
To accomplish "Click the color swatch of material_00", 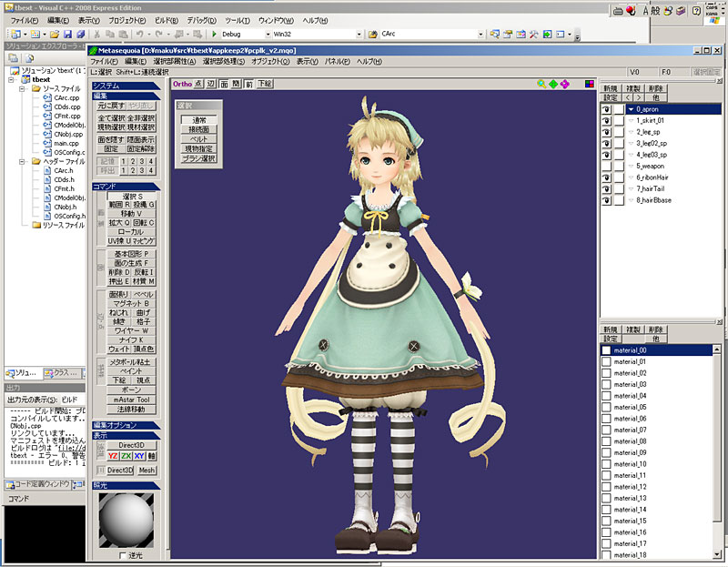I will pos(606,350).
